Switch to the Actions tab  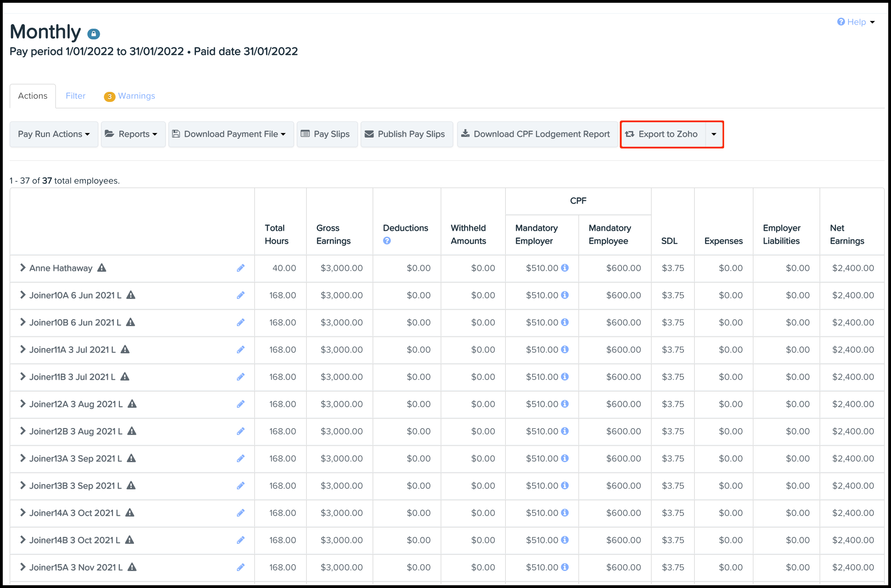pyautogui.click(x=32, y=96)
